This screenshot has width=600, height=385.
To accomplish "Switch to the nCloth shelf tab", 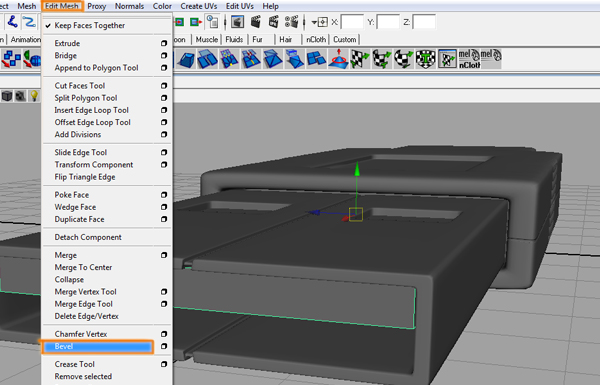I will [316, 39].
